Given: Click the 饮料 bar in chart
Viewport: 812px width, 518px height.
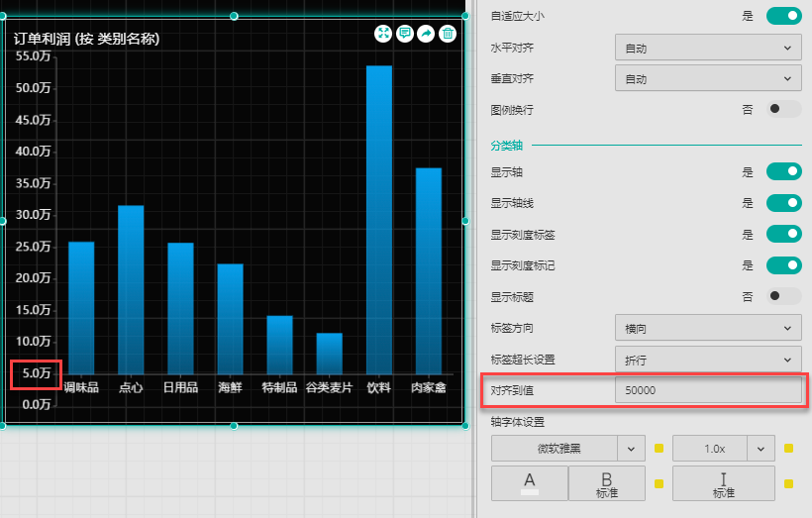Looking at the screenshot, I should pos(379,220).
